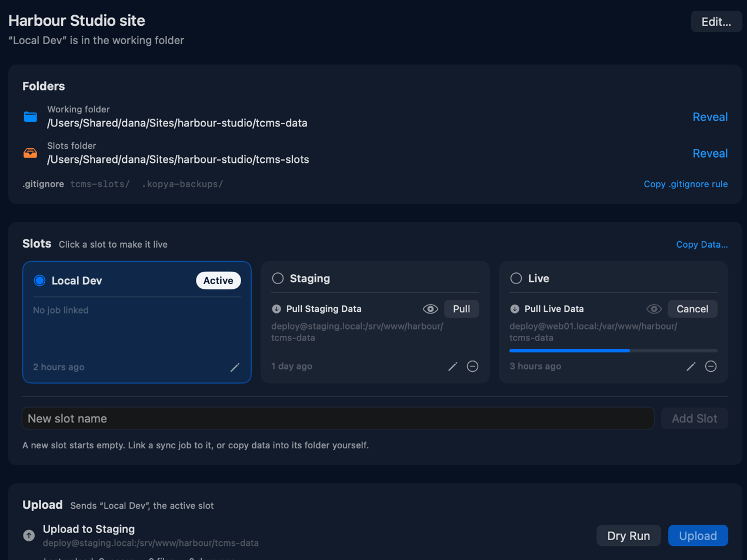Cancel the Pull Live Data job
Viewport: 747px width, 560px height.
point(692,309)
